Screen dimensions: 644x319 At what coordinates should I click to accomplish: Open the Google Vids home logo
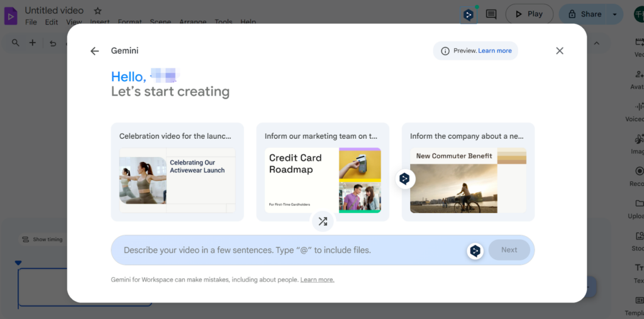(x=11, y=14)
